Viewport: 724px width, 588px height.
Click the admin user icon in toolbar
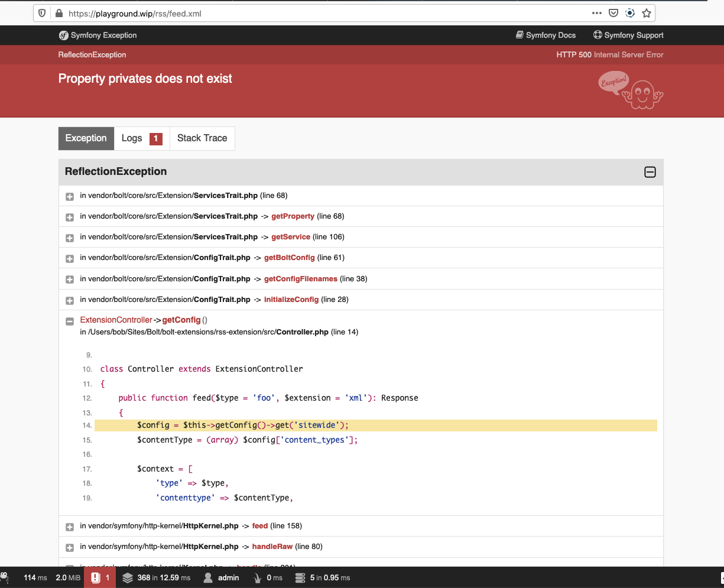[208, 577]
